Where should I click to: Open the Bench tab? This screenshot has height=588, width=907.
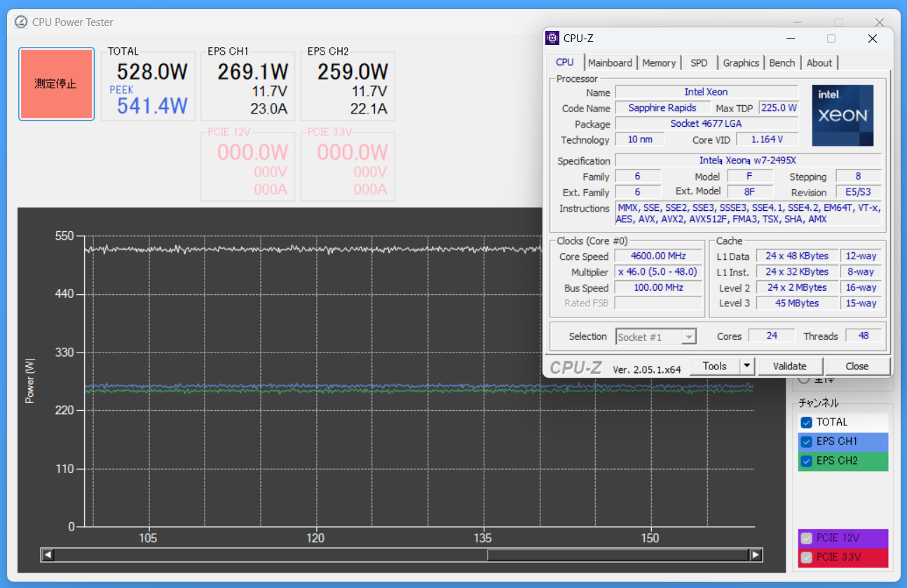(x=782, y=63)
